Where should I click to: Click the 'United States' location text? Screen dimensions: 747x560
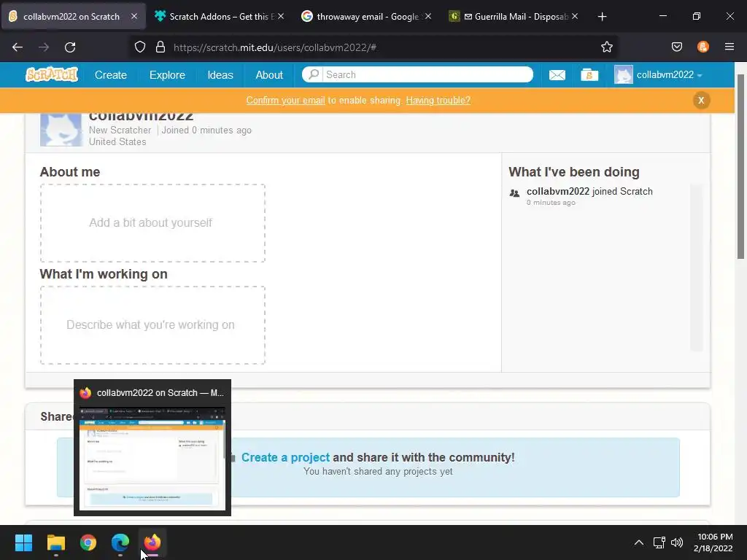pyautogui.click(x=117, y=142)
